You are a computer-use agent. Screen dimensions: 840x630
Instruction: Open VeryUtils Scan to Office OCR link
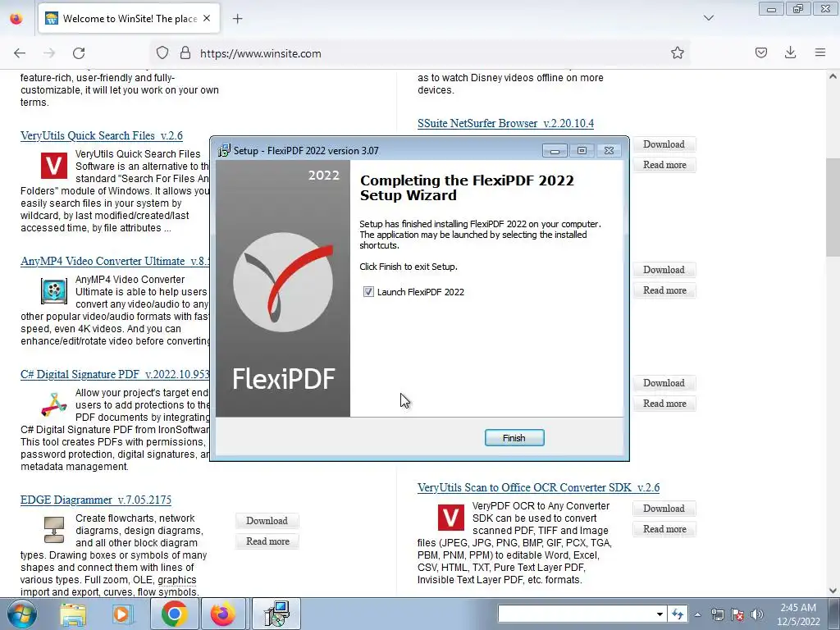538,487
